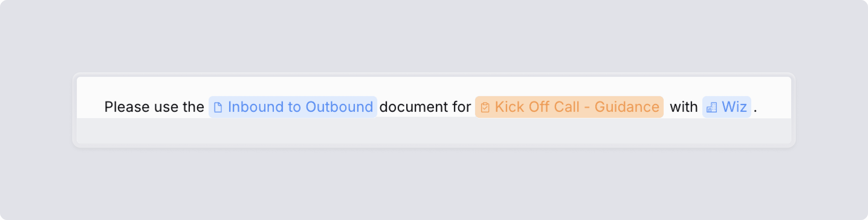This screenshot has width=868, height=220.
Task: Click the clipboard checkmark icon on the orange chip
Action: [x=485, y=108]
